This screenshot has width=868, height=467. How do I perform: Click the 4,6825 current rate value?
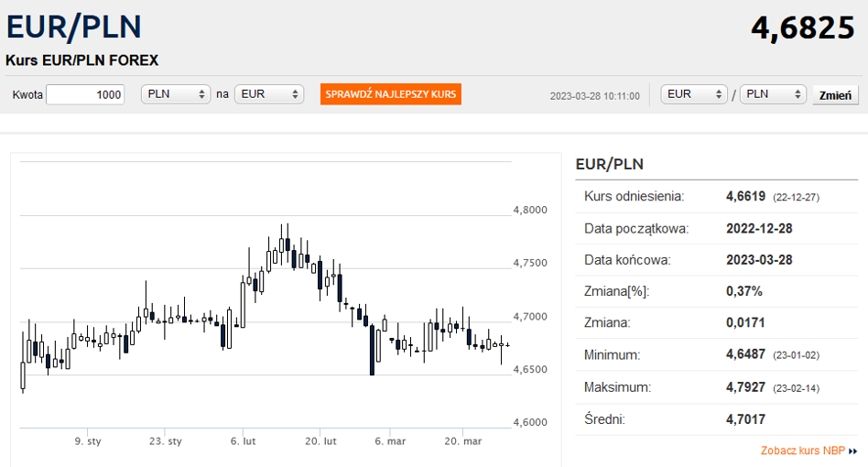pyautogui.click(x=803, y=27)
